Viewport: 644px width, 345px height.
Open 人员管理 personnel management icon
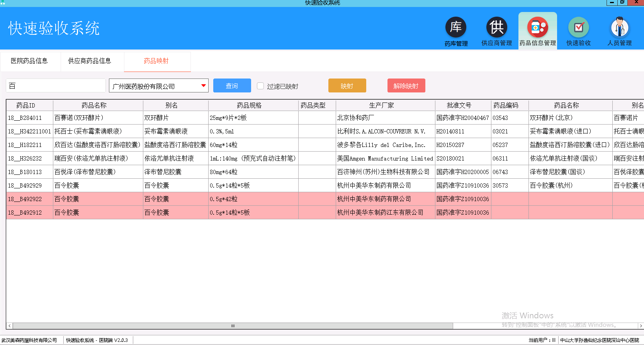click(620, 32)
